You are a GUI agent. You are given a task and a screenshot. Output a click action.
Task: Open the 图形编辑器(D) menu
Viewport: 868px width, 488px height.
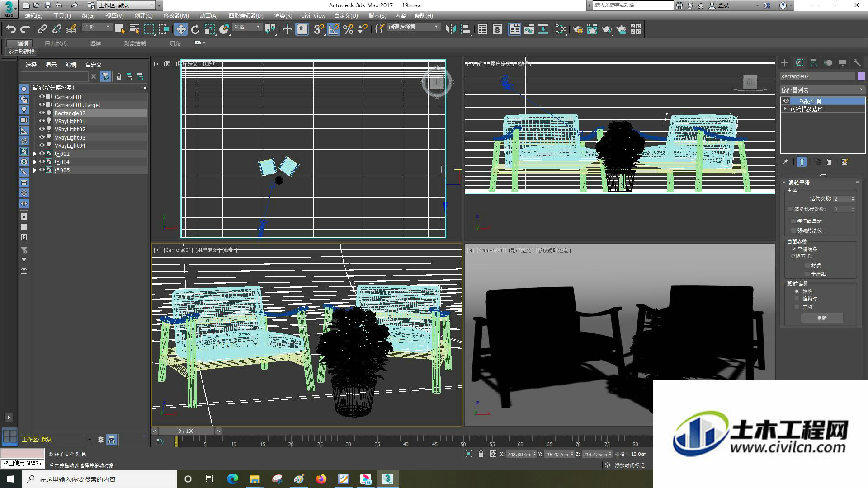(246, 15)
